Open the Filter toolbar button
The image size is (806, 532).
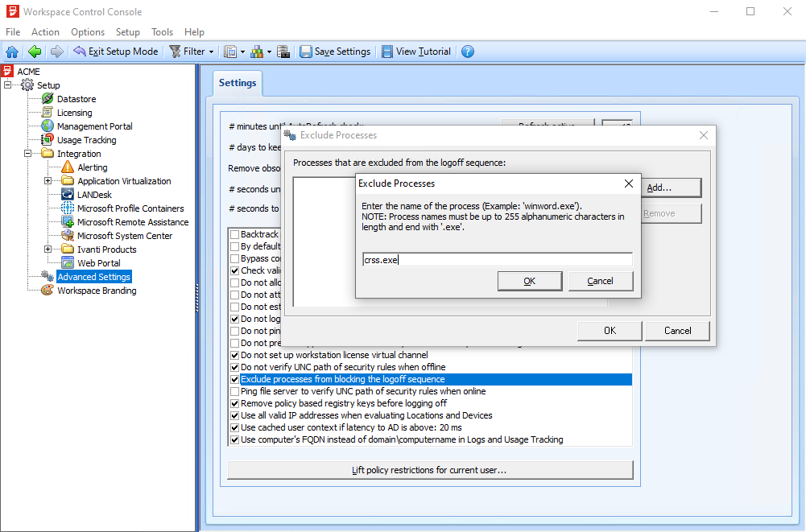pyautogui.click(x=192, y=52)
